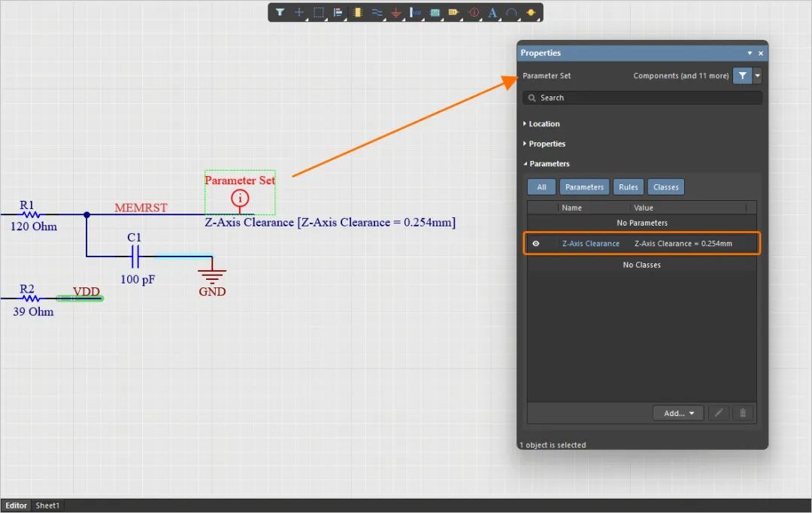Toggle visibility eye for Z-Axis Clearance rule

tap(536, 244)
